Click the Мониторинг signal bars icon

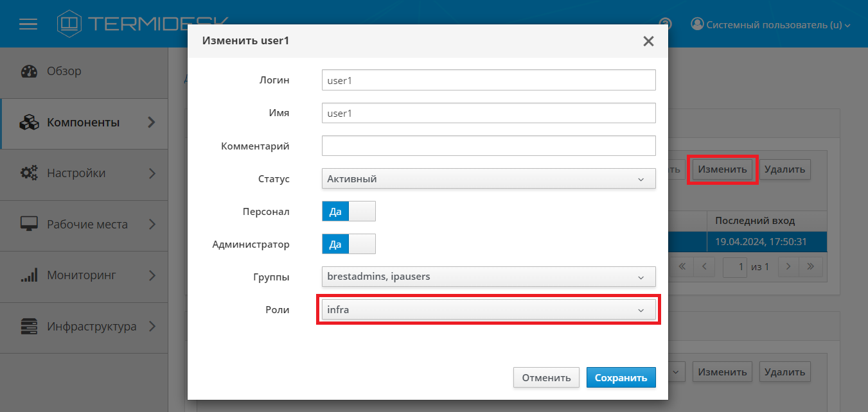click(x=30, y=276)
